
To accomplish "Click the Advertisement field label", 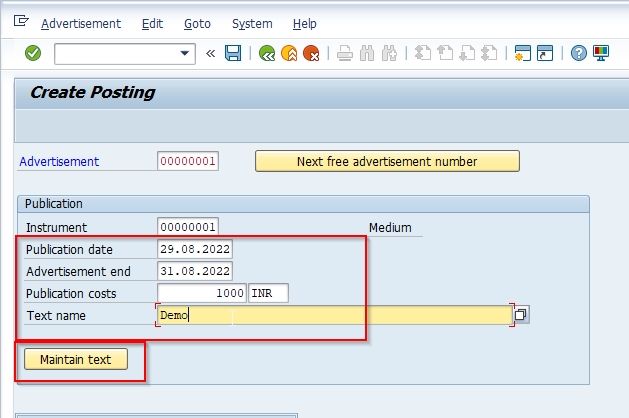I will click(59, 161).
